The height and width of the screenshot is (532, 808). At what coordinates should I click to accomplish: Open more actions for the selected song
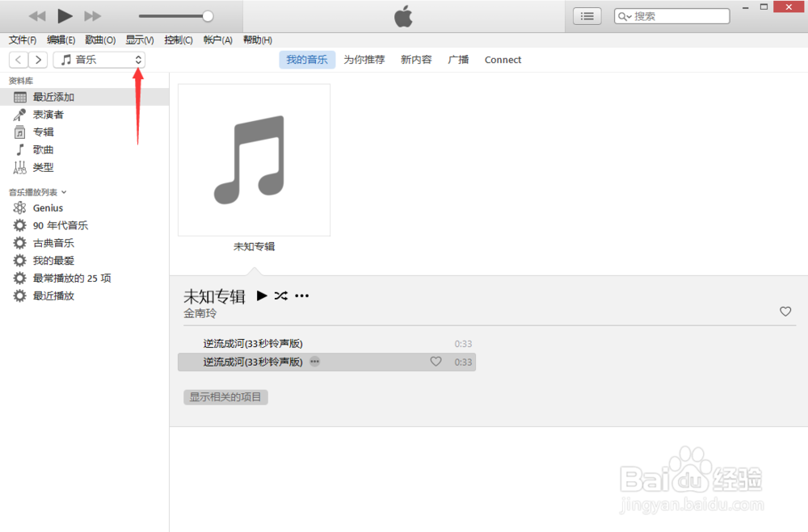pos(314,362)
